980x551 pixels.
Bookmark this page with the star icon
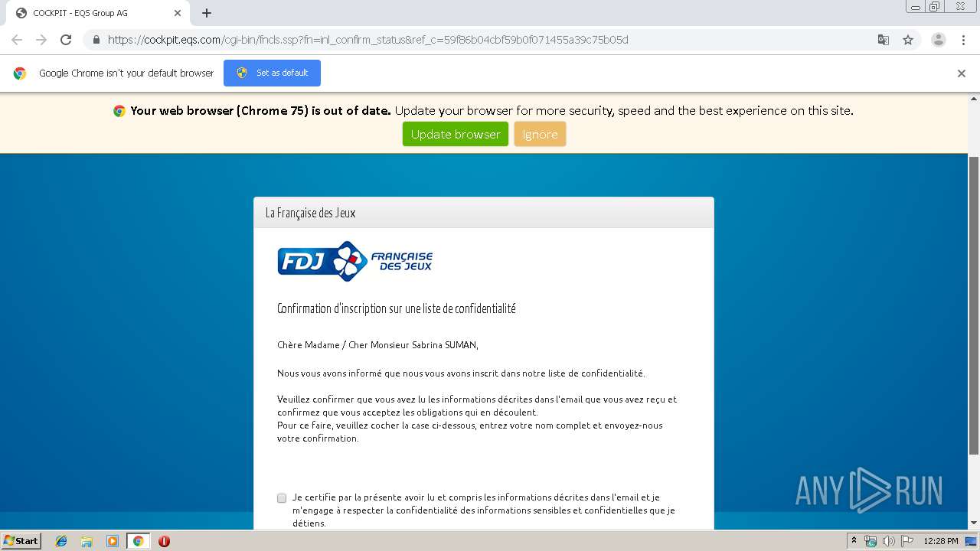tap(908, 40)
